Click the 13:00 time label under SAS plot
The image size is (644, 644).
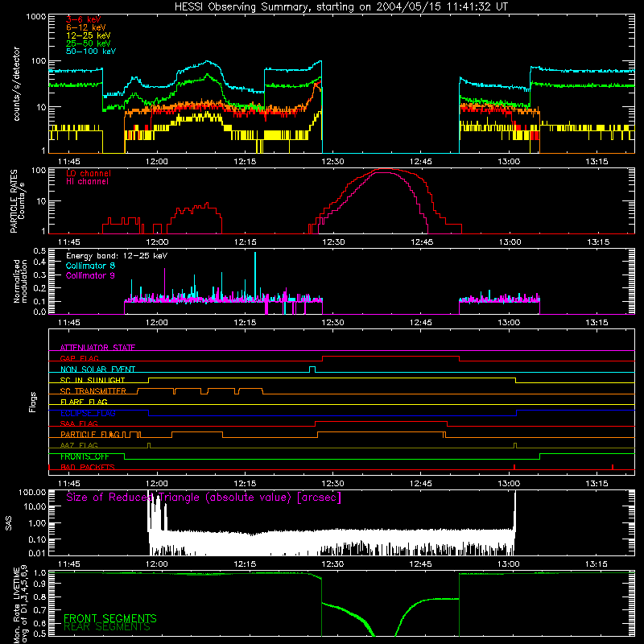point(509,564)
